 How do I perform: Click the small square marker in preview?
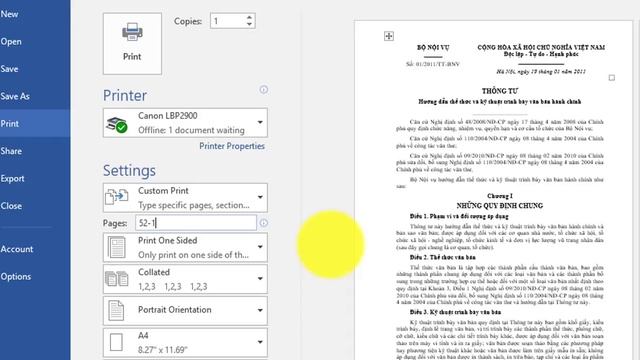[611, 78]
